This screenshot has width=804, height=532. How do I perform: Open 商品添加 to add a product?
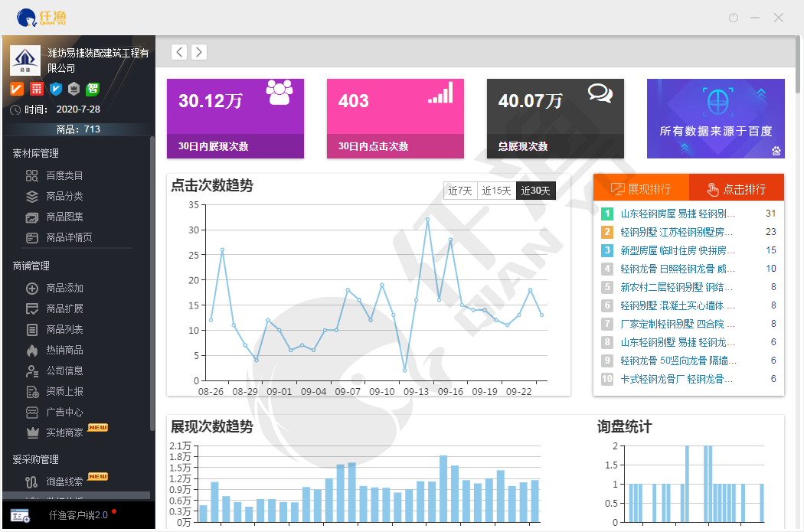[x=64, y=288]
